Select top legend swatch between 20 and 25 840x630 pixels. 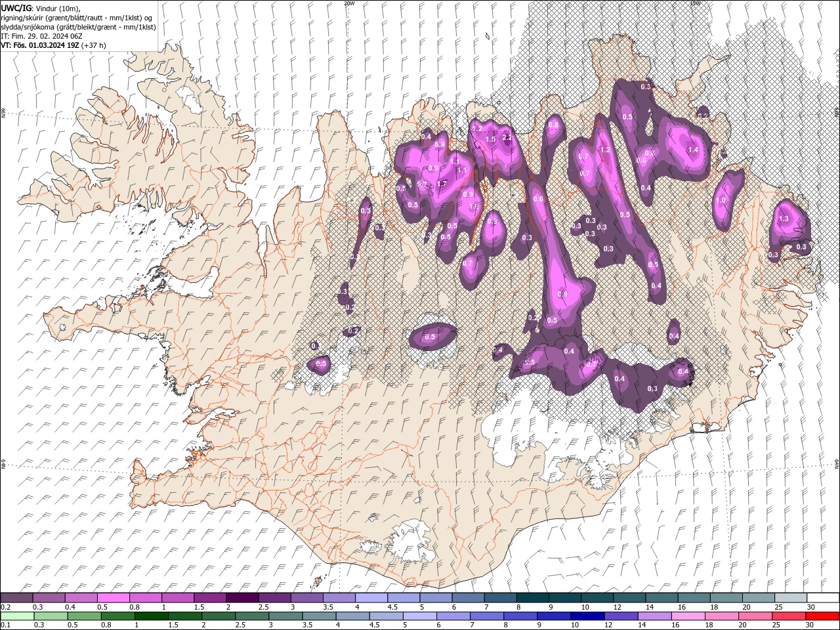(x=759, y=598)
